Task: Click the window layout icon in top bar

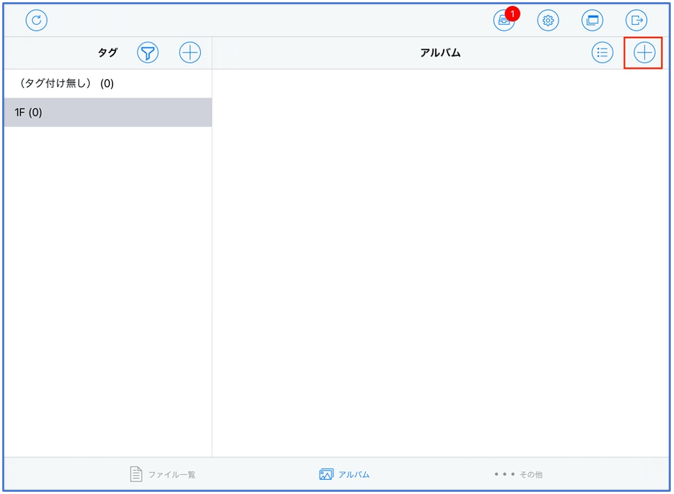Action: tap(593, 20)
